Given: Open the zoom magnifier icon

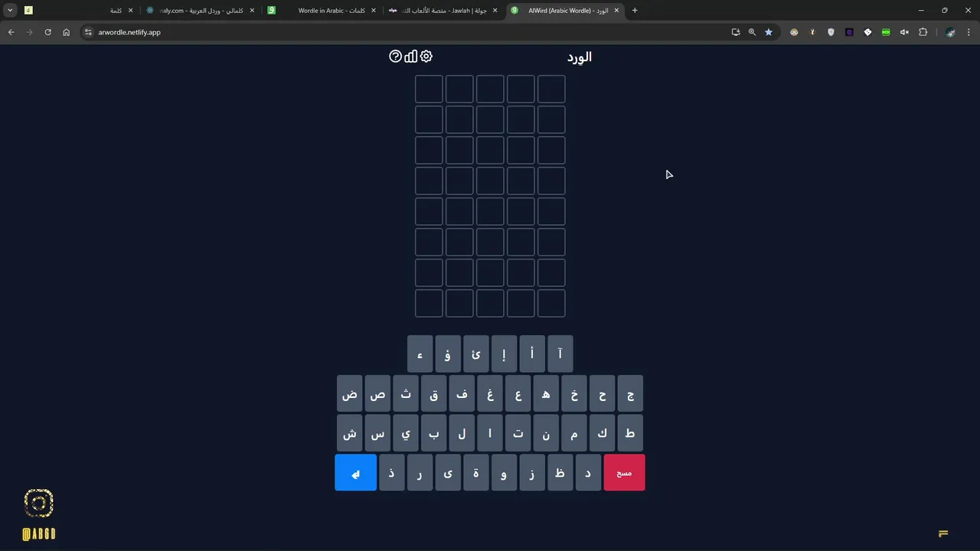Looking at the screenshot, I should 752,32.
